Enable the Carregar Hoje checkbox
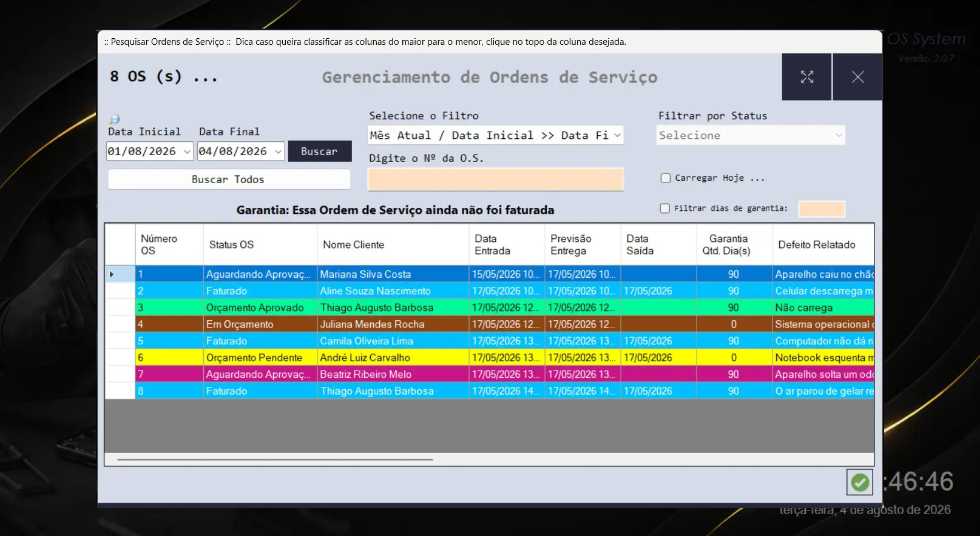This screenshot has height=536, width=980. pos(665,178)
